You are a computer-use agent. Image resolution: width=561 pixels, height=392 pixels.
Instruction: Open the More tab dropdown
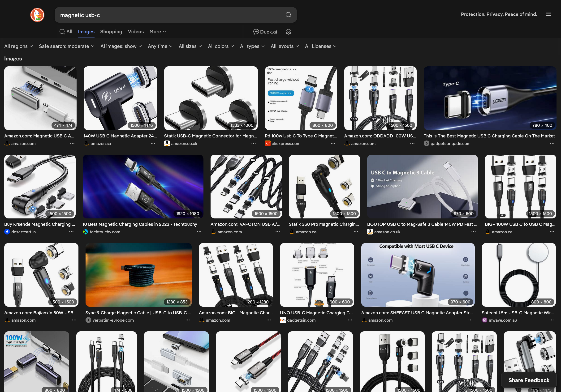pos(158,32)
